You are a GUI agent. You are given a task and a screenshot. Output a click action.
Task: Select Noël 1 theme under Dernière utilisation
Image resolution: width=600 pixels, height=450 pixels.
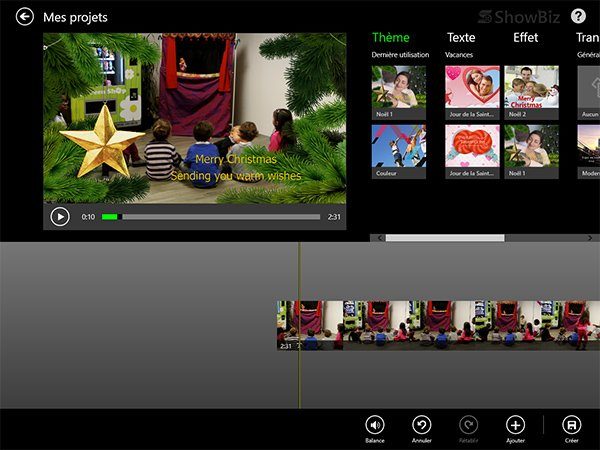click(399, 93)
